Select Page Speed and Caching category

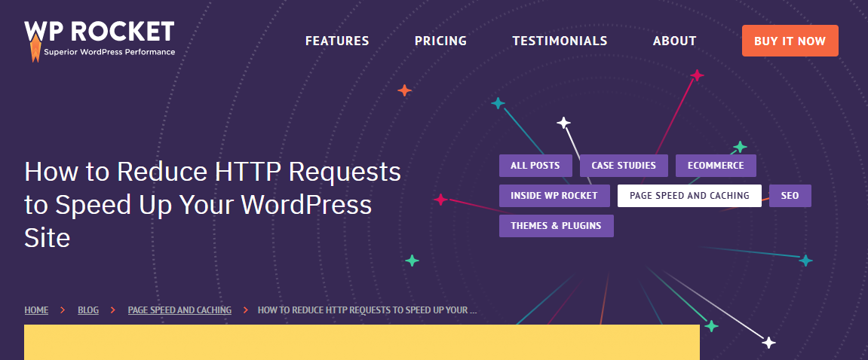[689, 196]
